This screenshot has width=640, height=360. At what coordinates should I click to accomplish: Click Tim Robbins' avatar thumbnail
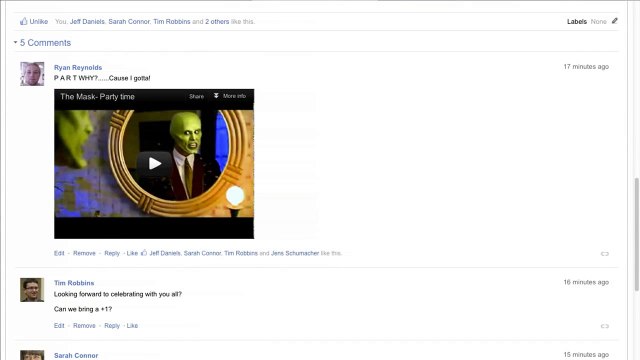point(32,290)
